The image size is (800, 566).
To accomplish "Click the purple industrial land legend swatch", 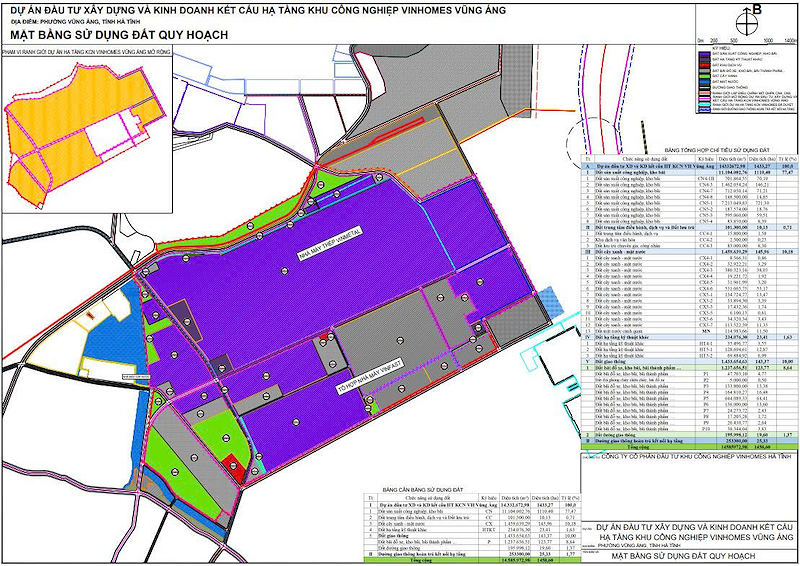I will point(705,54).
